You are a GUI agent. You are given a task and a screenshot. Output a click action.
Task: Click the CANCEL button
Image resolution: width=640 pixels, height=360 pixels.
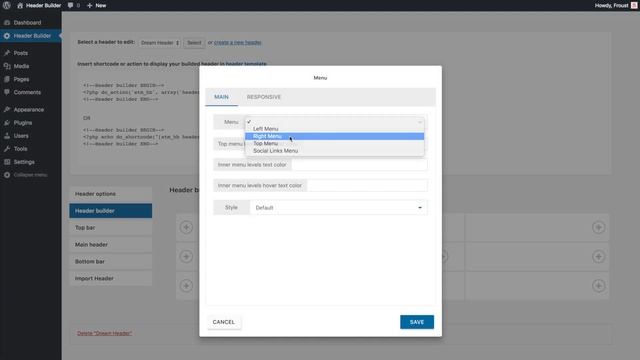coord(224,322)
